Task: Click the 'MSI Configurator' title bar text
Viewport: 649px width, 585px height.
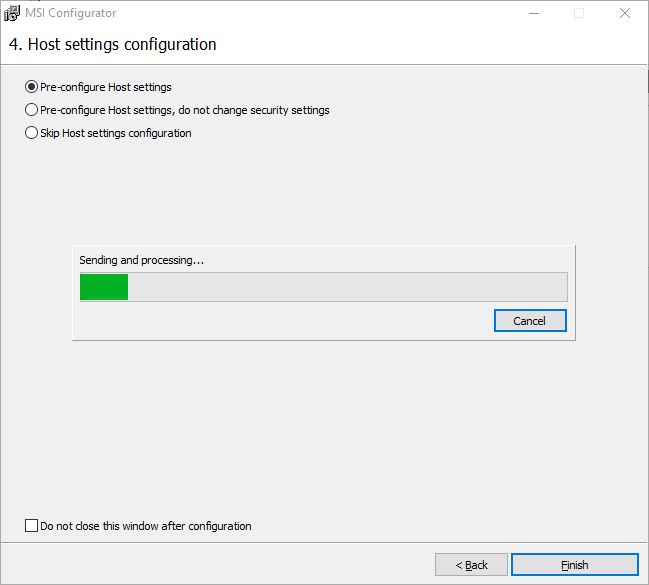Action: (x=71, y=14)
